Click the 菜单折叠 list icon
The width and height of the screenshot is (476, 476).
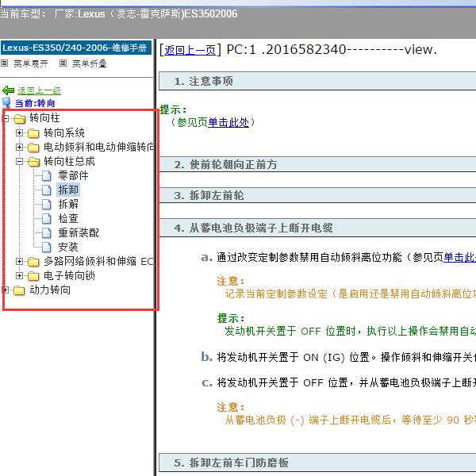click(63, 63)
